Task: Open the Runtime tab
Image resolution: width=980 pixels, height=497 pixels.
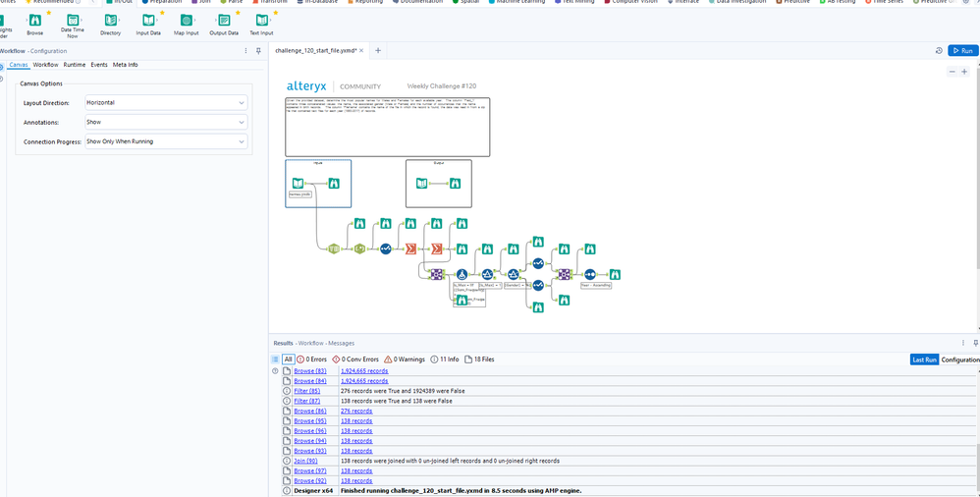Action: (75, 65)
